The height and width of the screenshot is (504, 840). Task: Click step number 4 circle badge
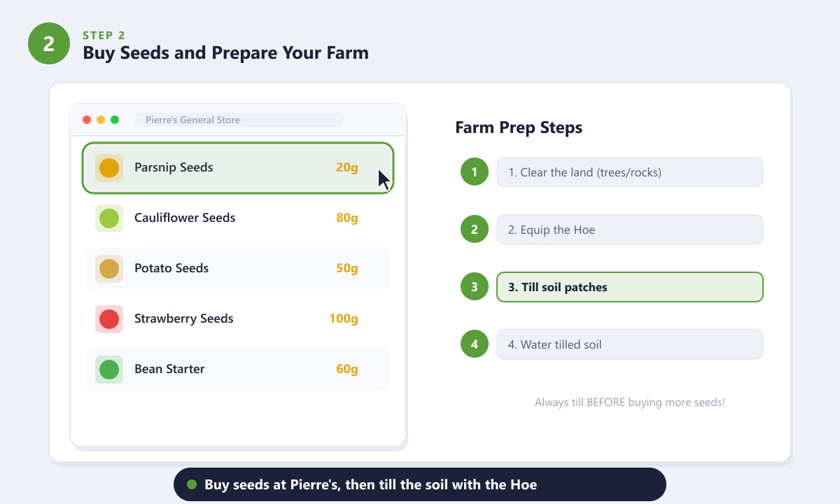click(475, 344)
